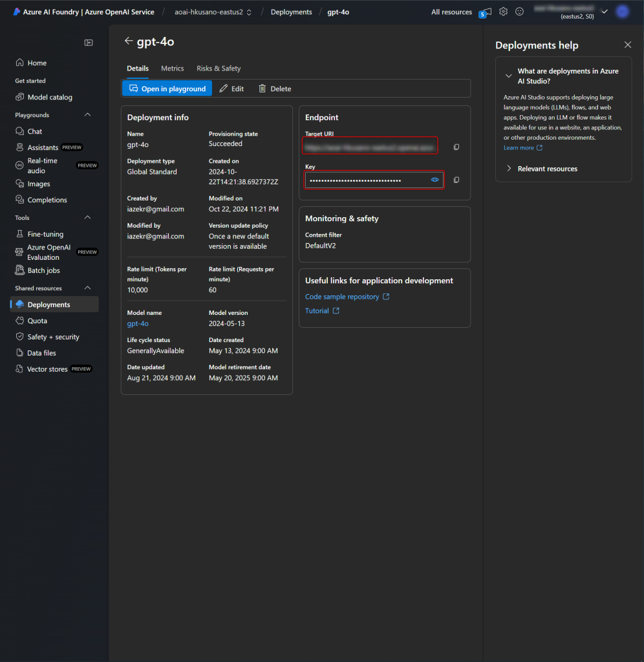Click All resources in the top bar
644x662 pixels.
tap(451, 12)
